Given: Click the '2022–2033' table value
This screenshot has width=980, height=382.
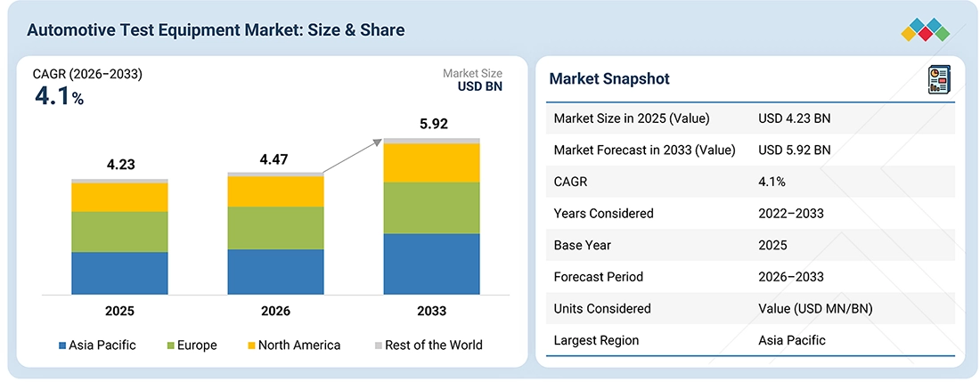Looking at the screenshot, I should click(790, 214).
